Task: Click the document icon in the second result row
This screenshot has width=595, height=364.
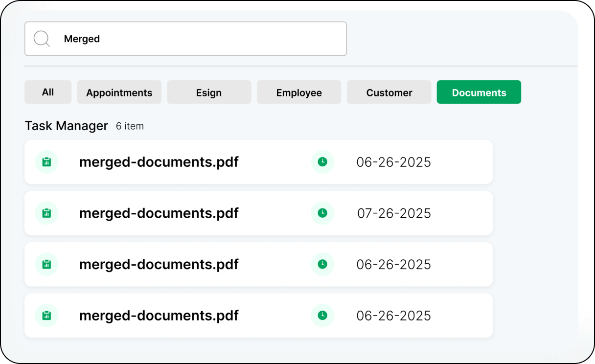Action: pyautogui.click(x=46, y=213)
